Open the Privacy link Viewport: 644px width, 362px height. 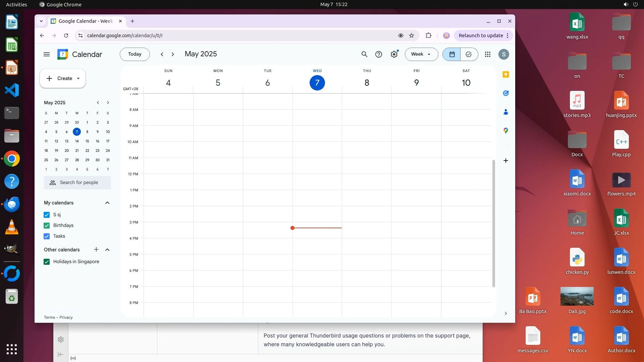pos(66,317)
